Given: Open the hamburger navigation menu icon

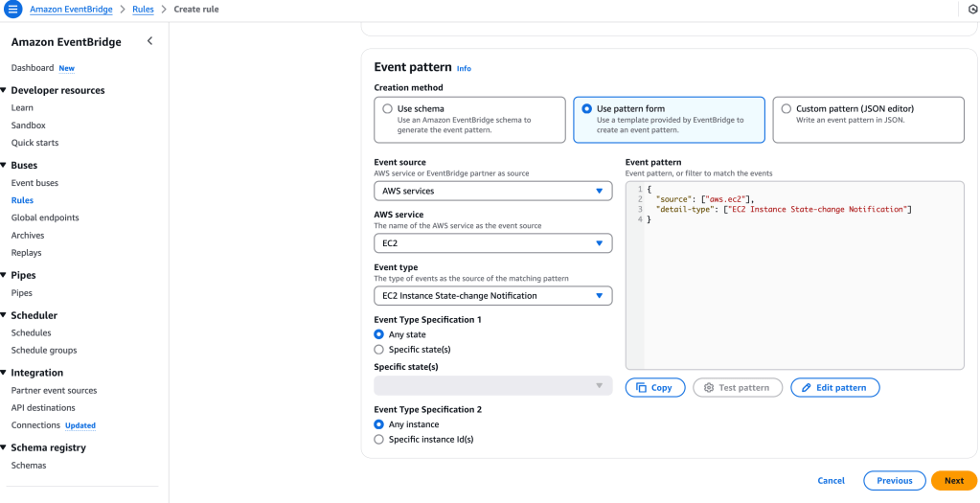Looking at the screenshot, I should tap(13, 10).
